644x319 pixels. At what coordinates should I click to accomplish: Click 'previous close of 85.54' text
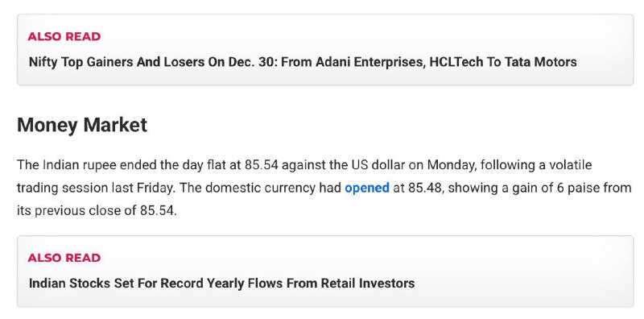[105, 210]
